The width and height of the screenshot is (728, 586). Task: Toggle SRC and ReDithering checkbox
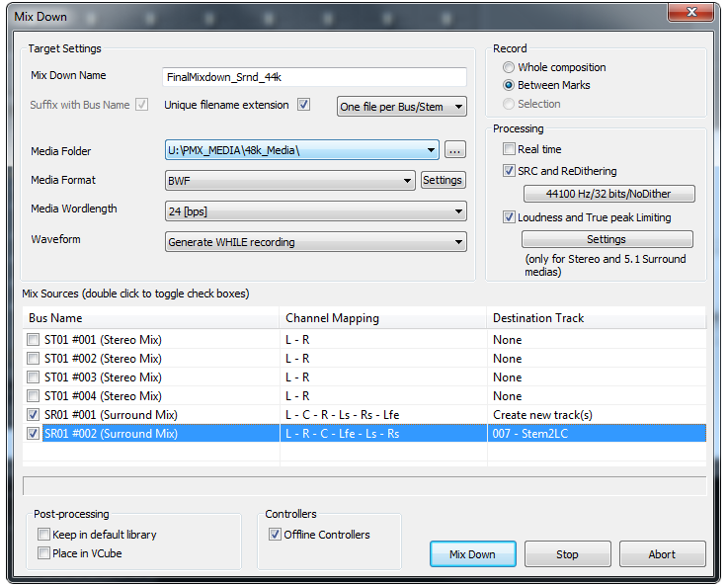(509, 171)
